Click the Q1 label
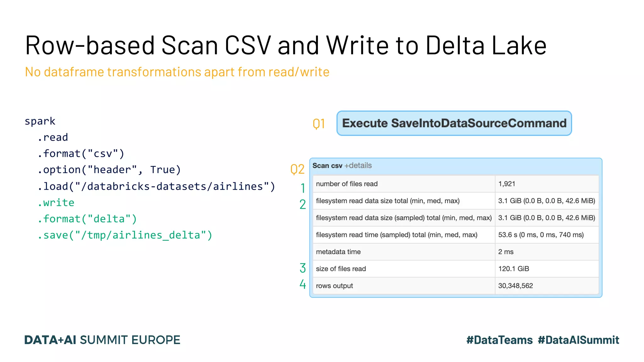 click(319, 124)
